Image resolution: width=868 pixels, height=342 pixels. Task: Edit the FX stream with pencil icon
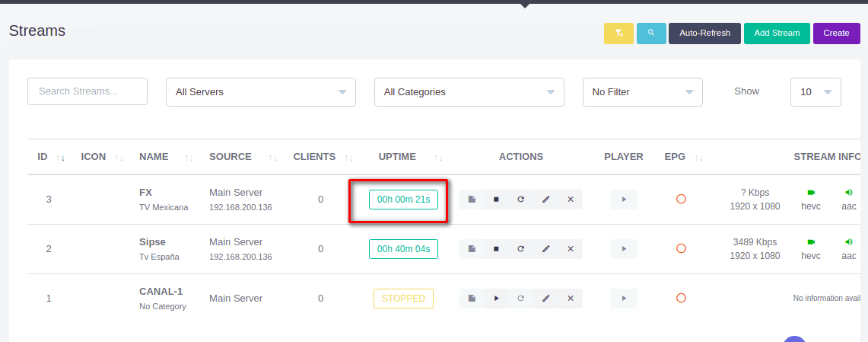pos(545,200)
